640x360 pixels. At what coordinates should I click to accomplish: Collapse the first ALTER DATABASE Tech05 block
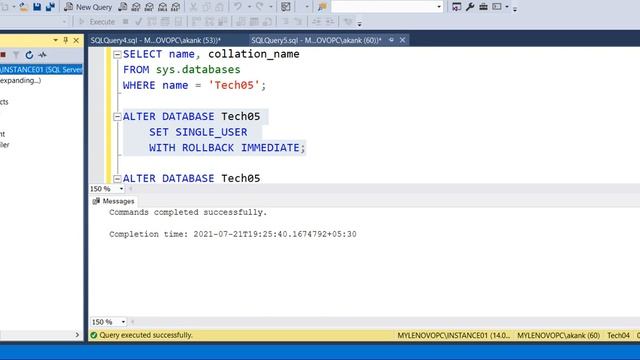(x=117, y=117)
